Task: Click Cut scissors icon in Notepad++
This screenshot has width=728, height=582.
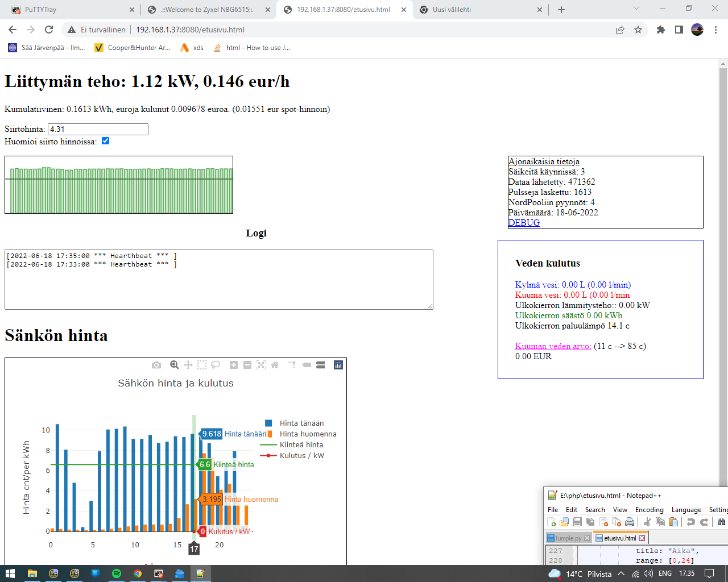Action: point(647,522)
